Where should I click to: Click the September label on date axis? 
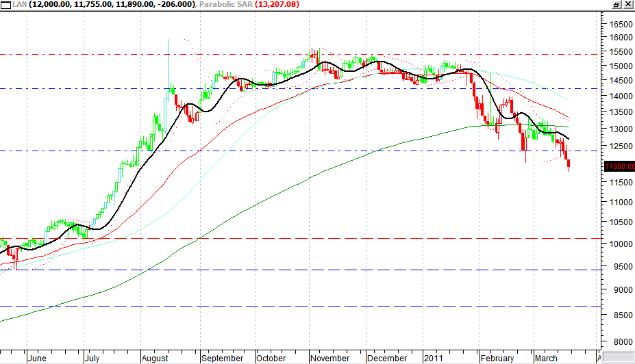[223, 358]
